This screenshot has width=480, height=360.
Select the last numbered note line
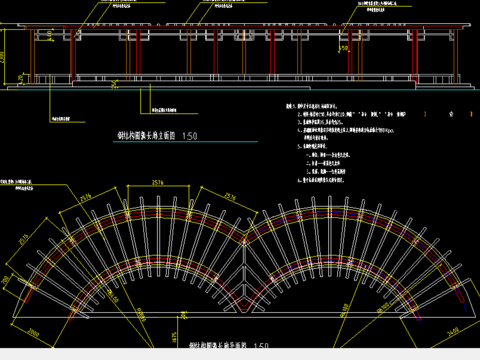click(x=321, y=180)
